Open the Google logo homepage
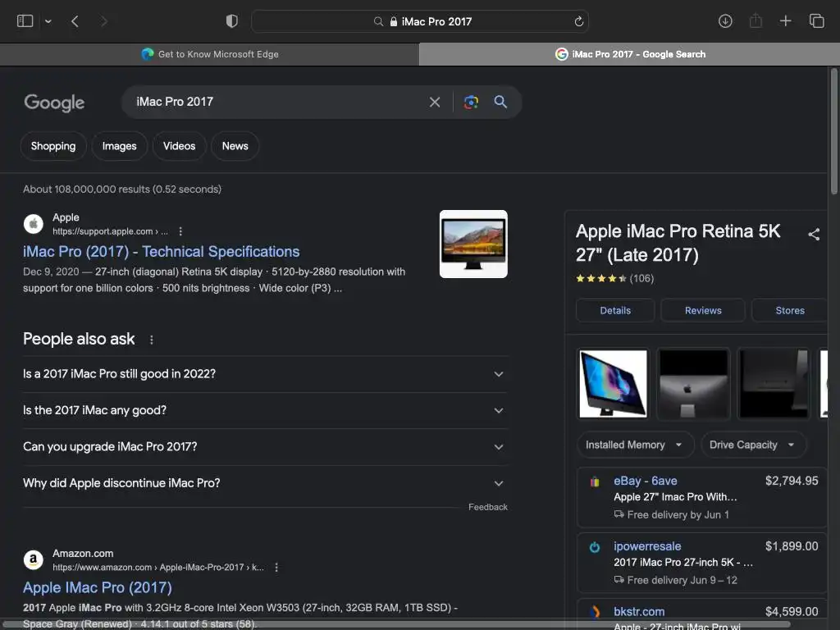 point(54,103)
